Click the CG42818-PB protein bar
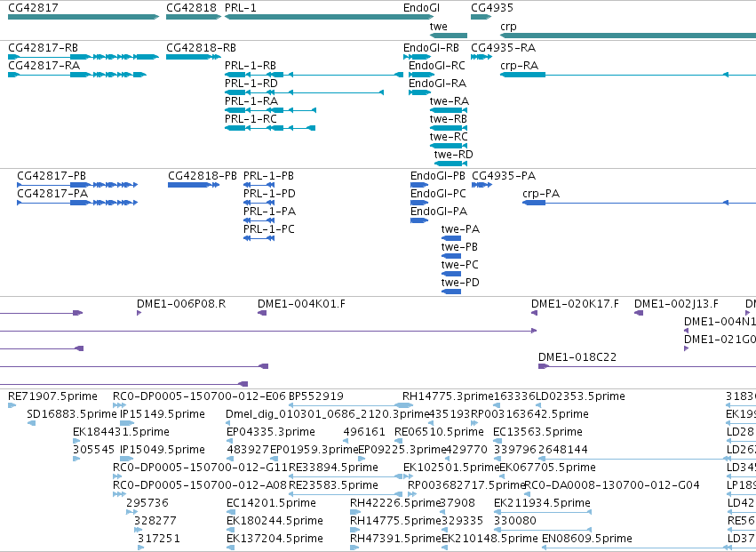Image resolution: width=756 pixels, height=552 pixels. click(x=194, y=185)
